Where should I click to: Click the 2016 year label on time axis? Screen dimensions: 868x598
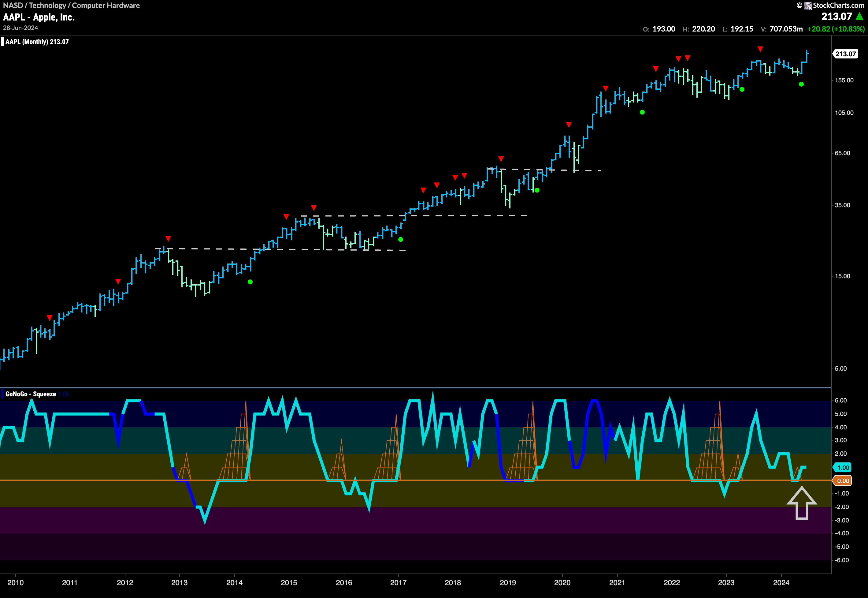(344, 583)
